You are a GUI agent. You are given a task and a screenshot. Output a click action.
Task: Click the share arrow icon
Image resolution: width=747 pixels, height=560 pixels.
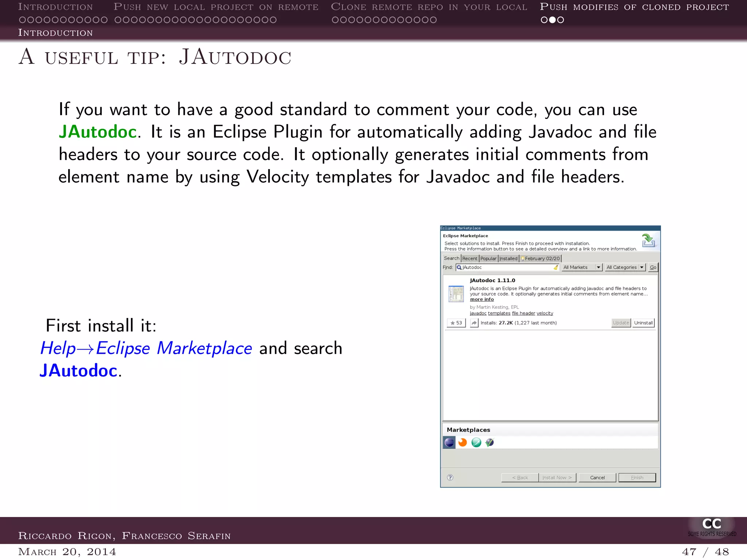pyautogui.click(x=474, y=323)
